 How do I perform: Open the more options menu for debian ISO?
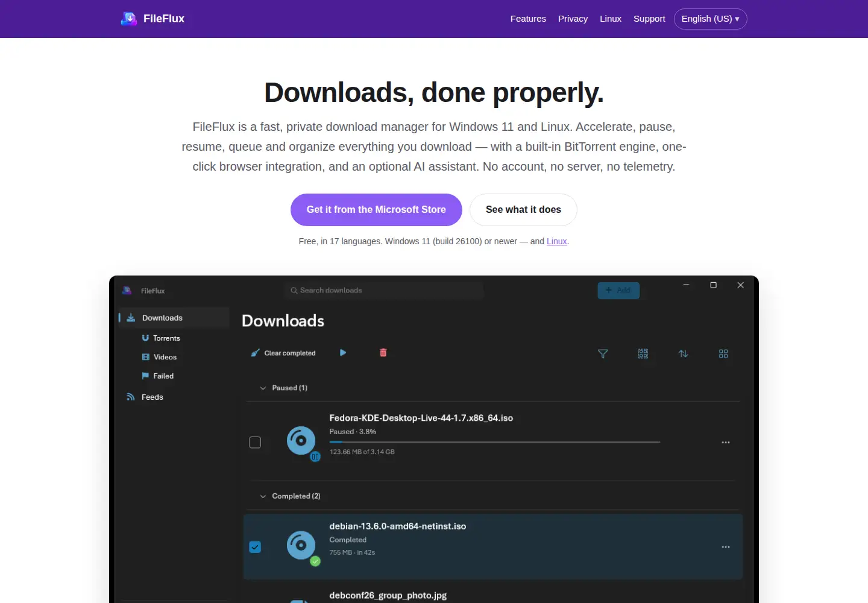[726, 547]
